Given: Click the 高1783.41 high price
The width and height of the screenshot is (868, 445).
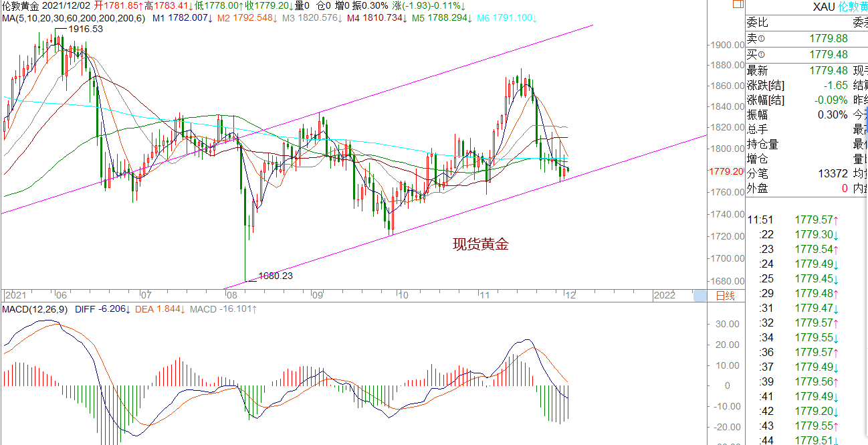Looking at the screenshot, I should [x=169, y=5].
